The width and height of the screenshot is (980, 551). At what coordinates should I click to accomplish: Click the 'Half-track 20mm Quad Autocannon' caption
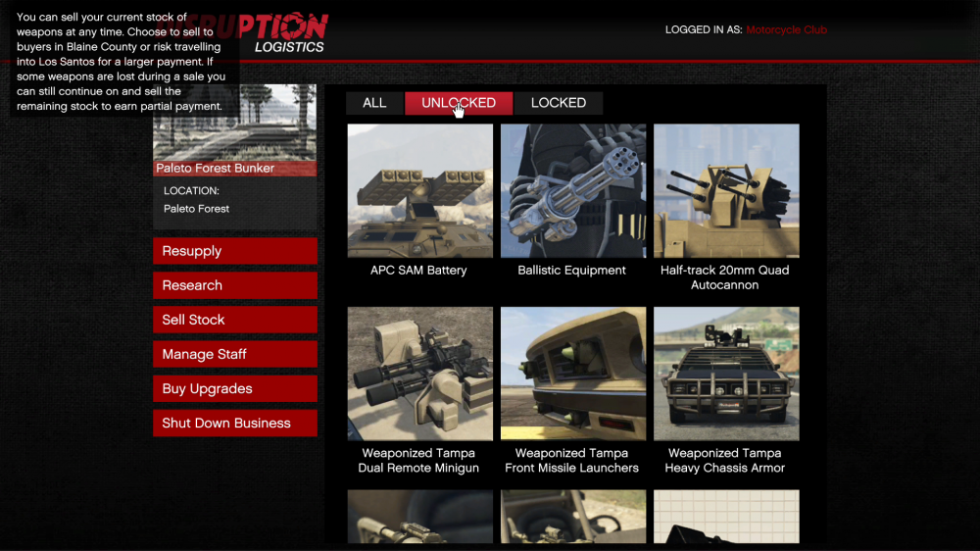725,277
